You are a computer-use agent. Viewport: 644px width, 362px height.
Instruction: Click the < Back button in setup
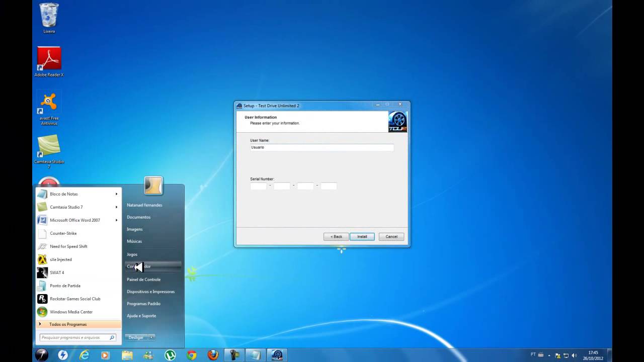(x=336, y=236)
